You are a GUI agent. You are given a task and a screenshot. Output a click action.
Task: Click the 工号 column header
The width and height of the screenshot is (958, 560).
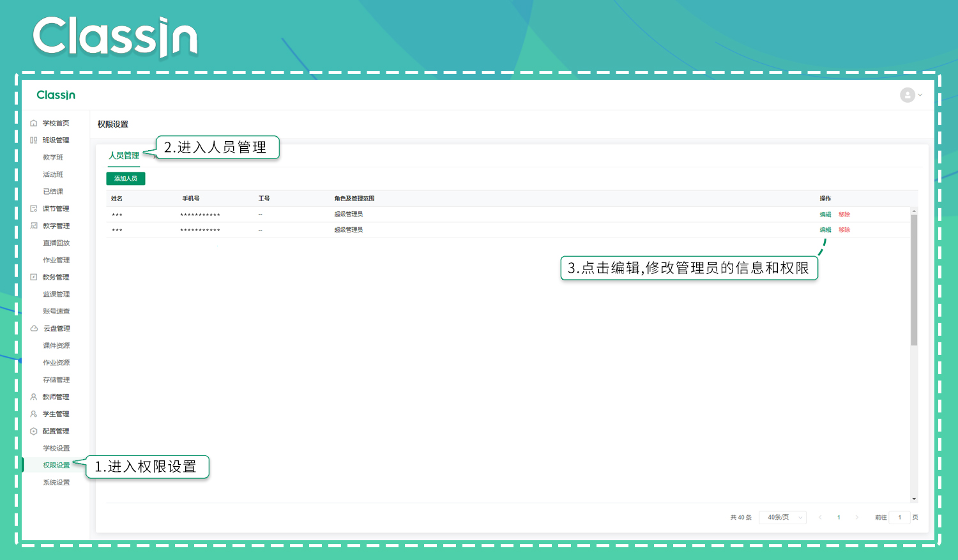coord(264,199)
